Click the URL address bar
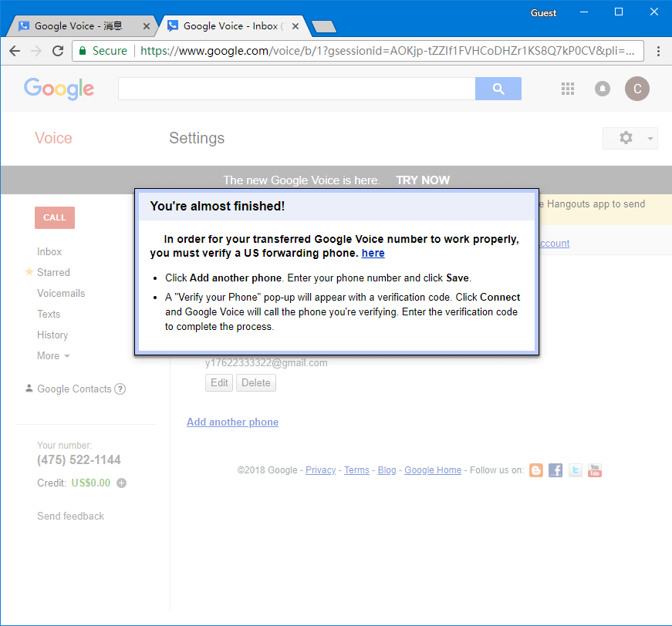Viewport: 672px width, 626px height. pos(358,51)
